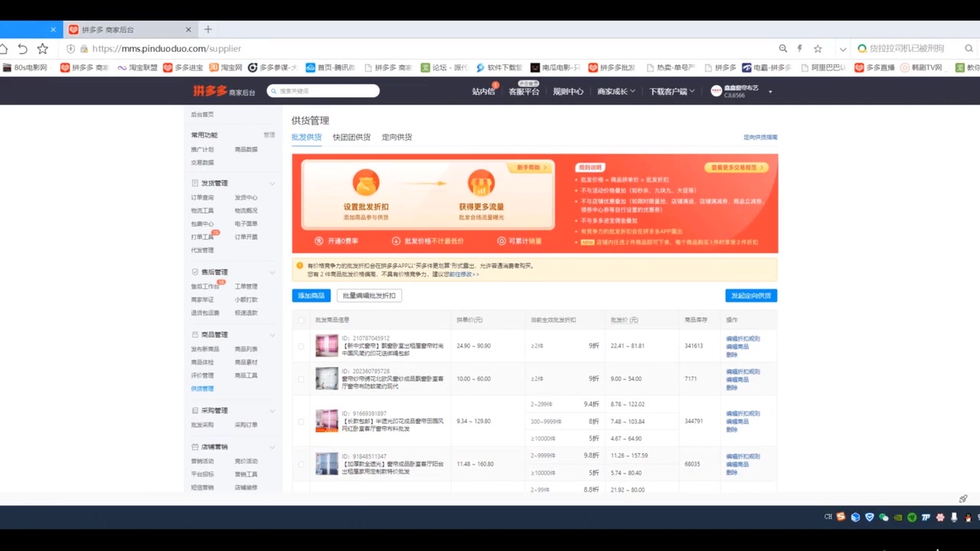Screen dimensions: 980x551
Task: Open 站内信 in top navigation
Action: click(483, 91)
